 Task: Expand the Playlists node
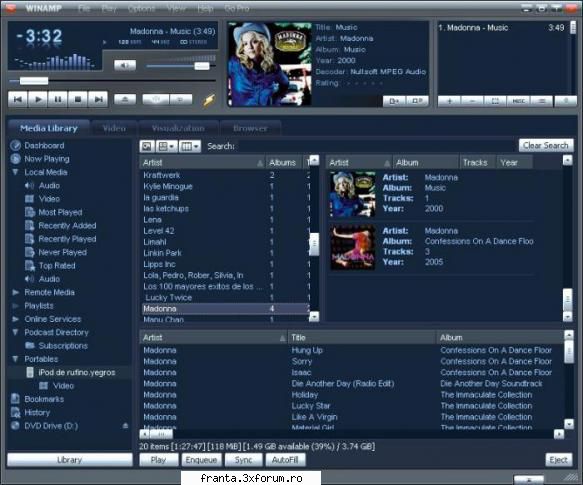coord(15,306)
